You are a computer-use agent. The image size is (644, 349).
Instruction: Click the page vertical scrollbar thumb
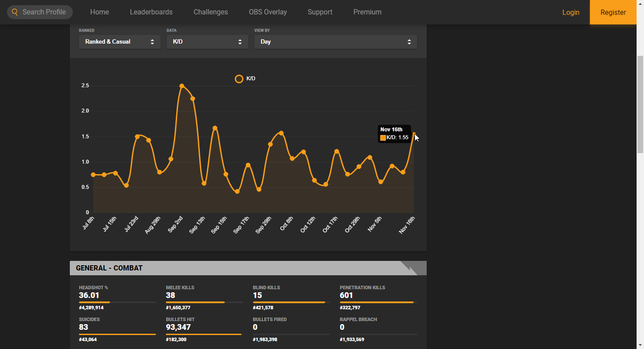coord(640,105)
